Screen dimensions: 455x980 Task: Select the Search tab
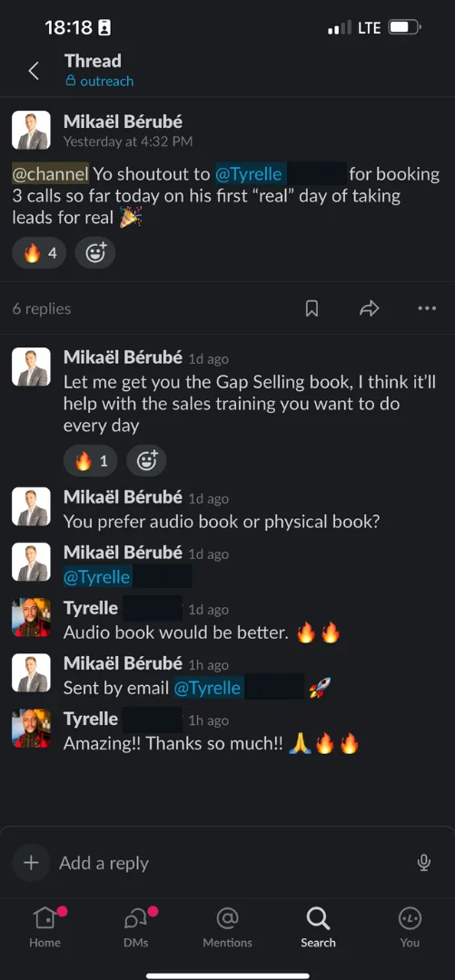pos(318,927)
